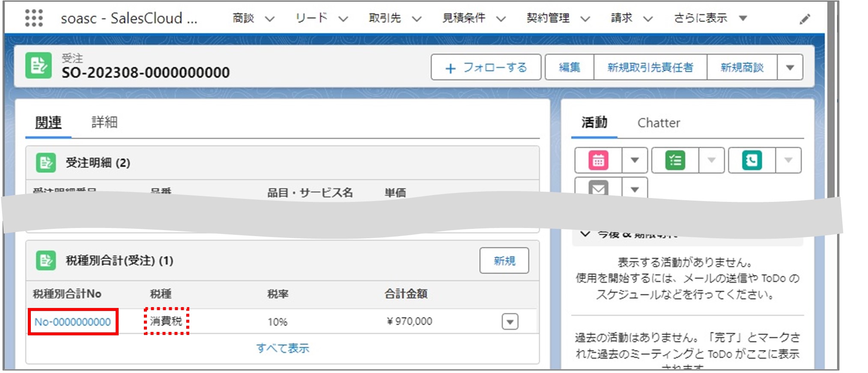Expand the 取引先 menu chevron
Screen dimensions: 868x373
pos(417,19)
